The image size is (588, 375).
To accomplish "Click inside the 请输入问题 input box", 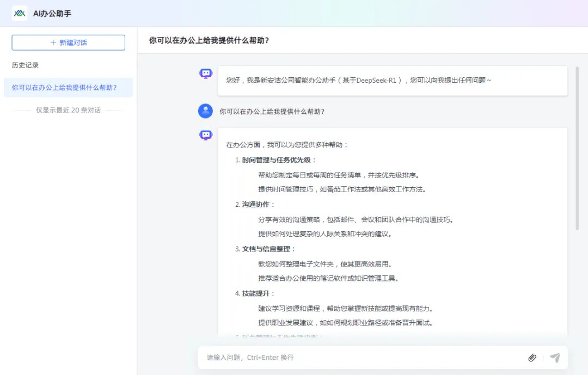I will [327, 358].
